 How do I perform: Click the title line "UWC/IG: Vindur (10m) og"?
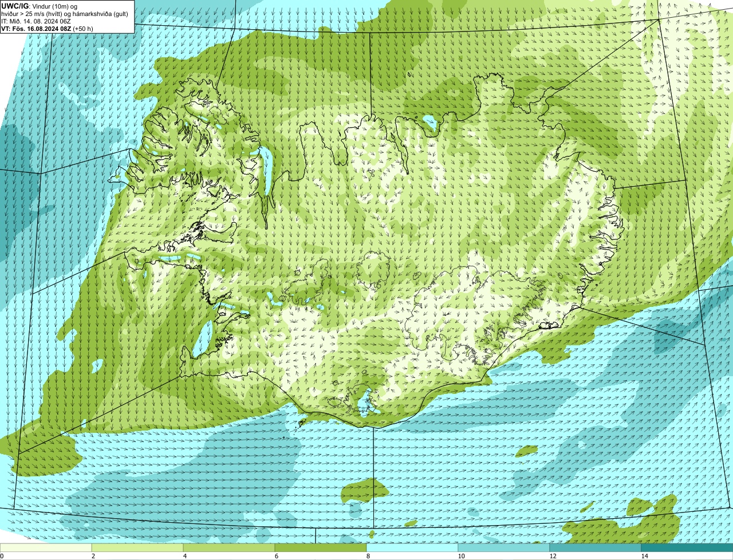[x=40, y=6]
